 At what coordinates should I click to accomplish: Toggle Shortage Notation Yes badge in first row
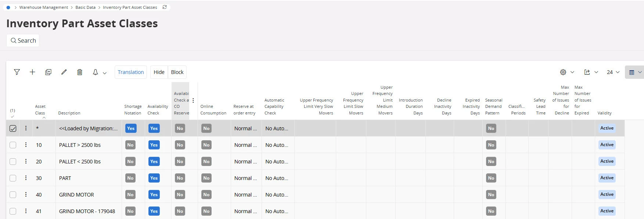(131, 128)
